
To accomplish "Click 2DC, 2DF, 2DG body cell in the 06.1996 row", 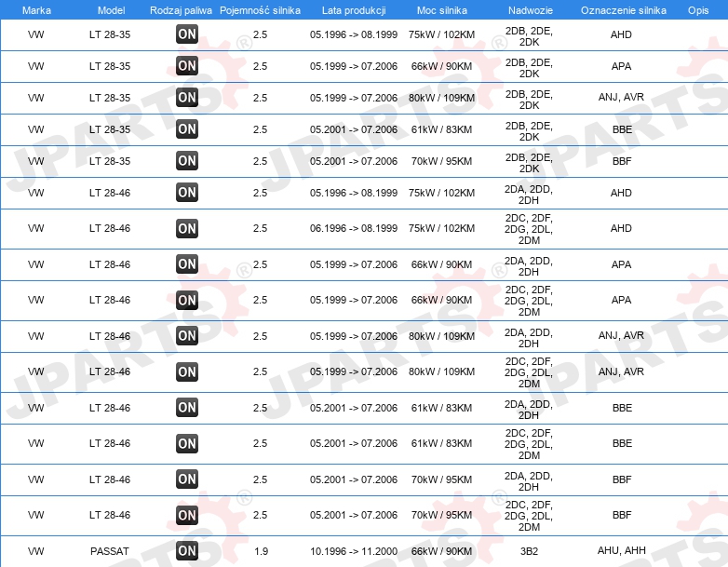I will coord(529,229).
